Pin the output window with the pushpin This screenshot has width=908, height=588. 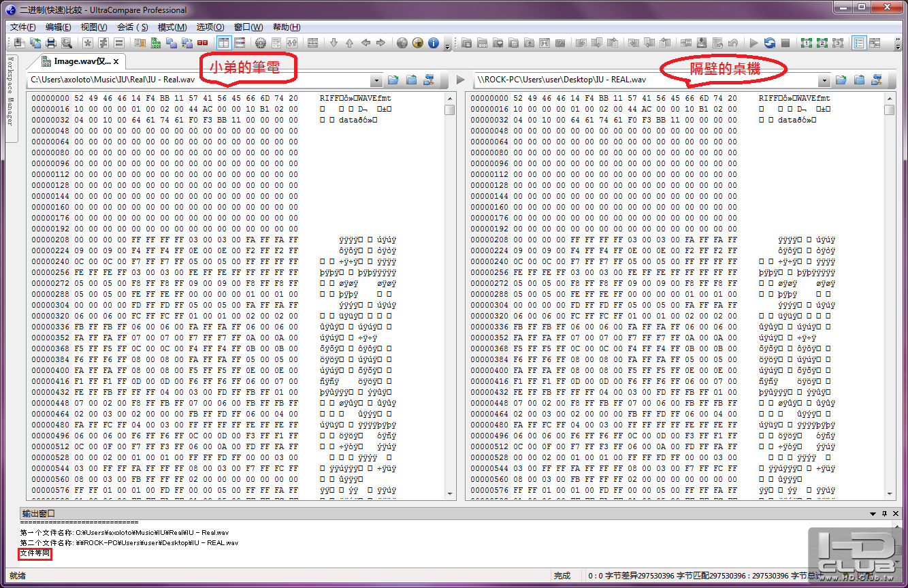point(885,513)
